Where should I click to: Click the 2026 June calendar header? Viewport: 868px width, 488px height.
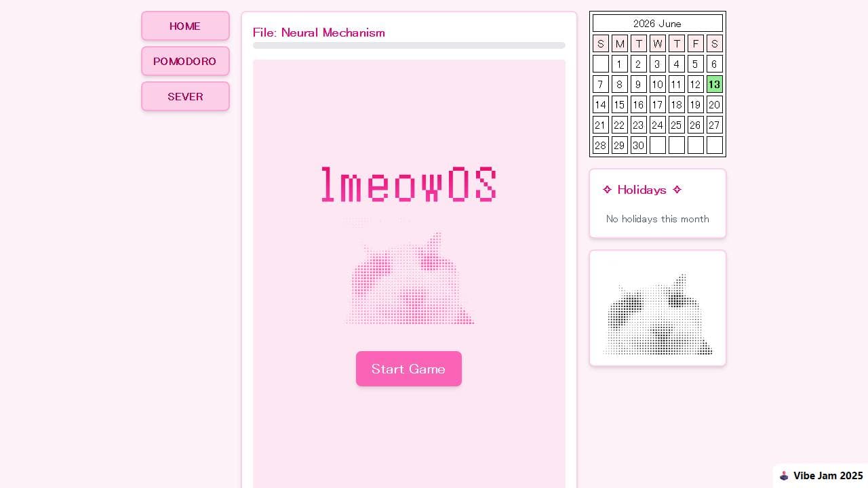tap(658, 23)
